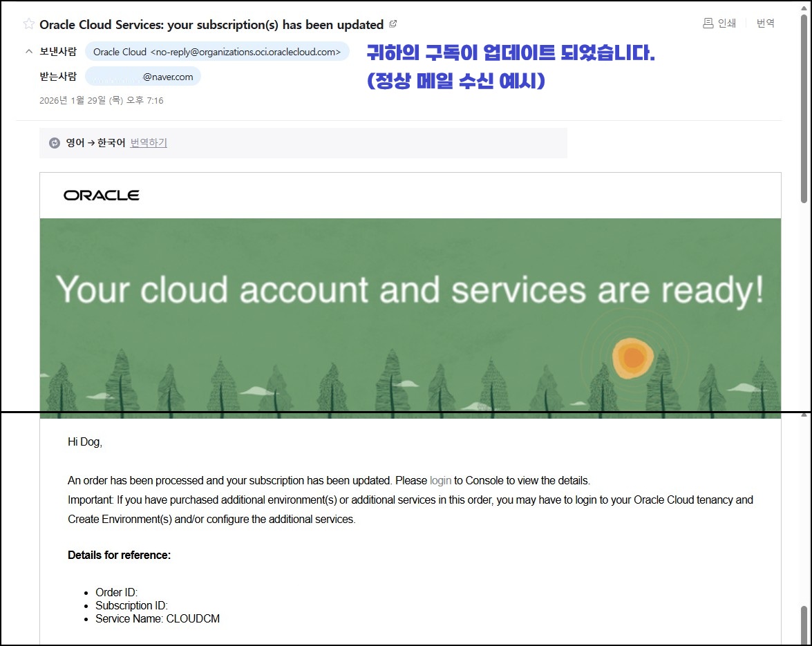Screen dimensions: 812x646
Task: Click the ORACLE logo
Action: tap(102, 195)
